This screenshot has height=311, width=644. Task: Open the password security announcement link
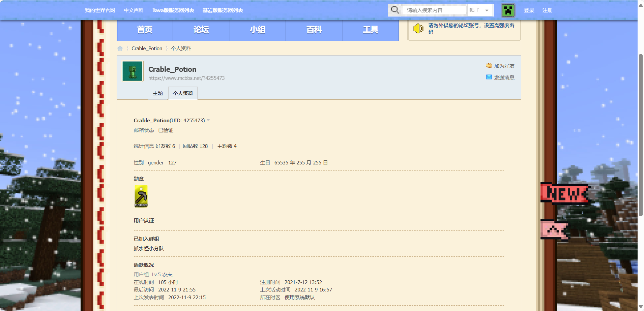[471, 29]
